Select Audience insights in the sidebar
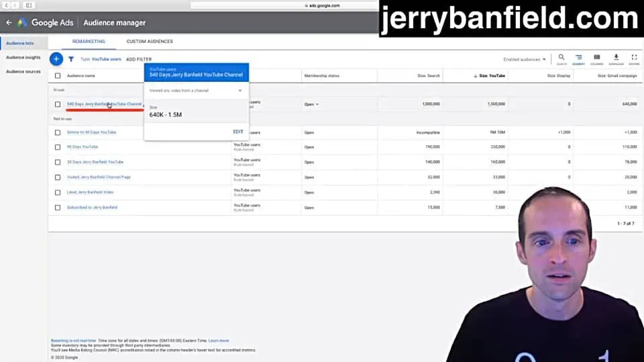 tap(23, 58)
